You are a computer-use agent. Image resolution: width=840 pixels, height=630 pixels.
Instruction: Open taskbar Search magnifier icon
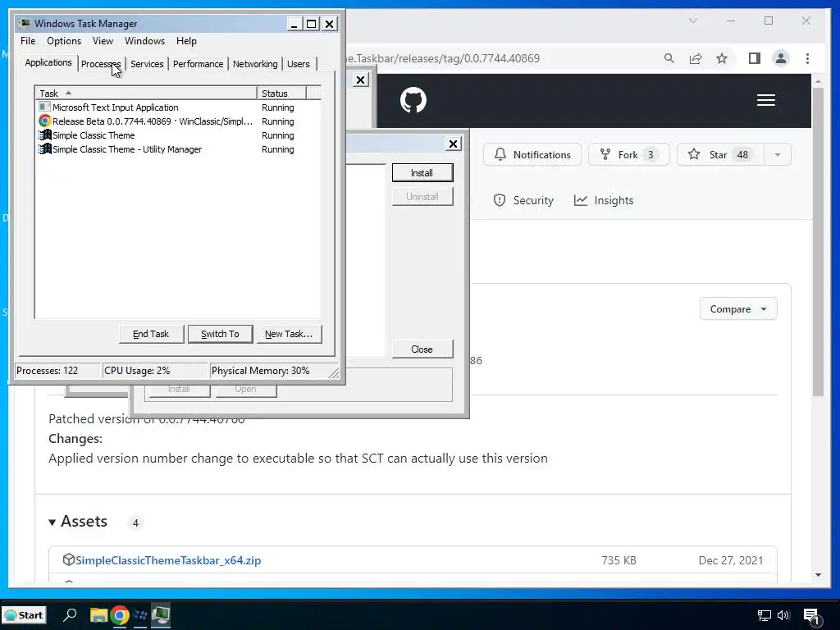pyautogui.click(x=70, y=615)
